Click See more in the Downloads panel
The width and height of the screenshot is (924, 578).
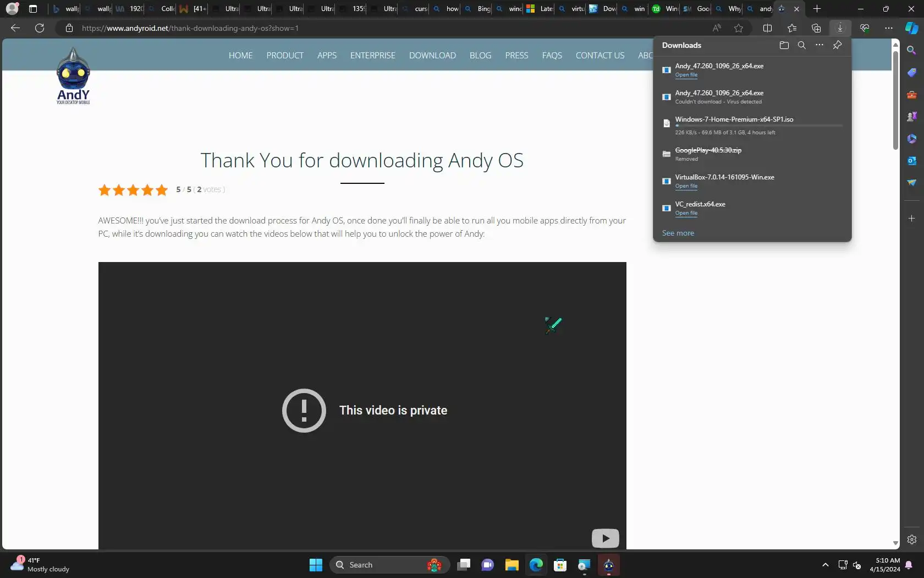678,233
